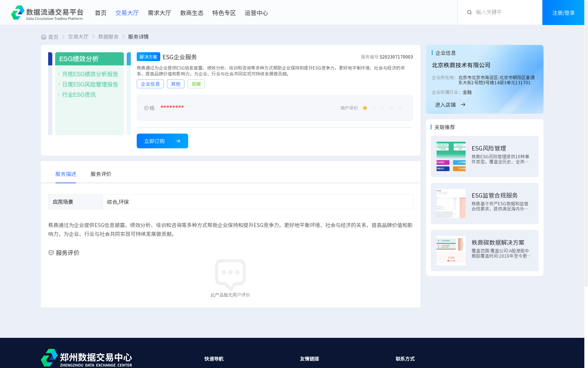Click the third user rating star
The height and width of the screenshot is (368, 588).
[383, 108]
